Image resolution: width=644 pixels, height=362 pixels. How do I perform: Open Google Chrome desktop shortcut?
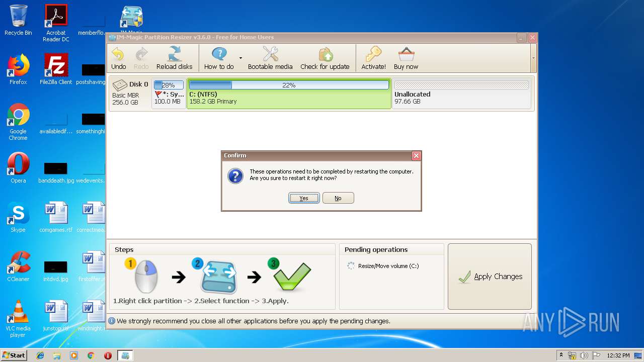pyautogui.click(x=18, y=122)
